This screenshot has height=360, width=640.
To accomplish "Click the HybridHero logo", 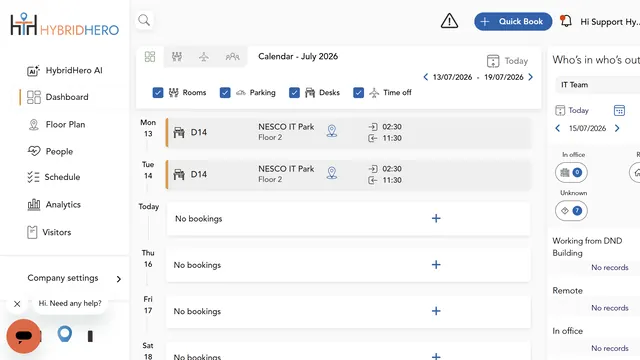I will click(64, 24).
